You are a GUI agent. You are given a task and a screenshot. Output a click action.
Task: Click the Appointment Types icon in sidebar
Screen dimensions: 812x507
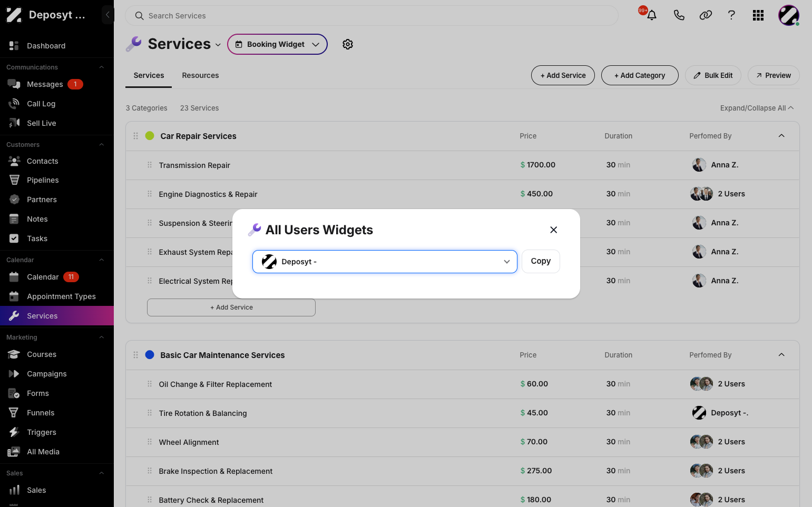click(x=14, y=296)
